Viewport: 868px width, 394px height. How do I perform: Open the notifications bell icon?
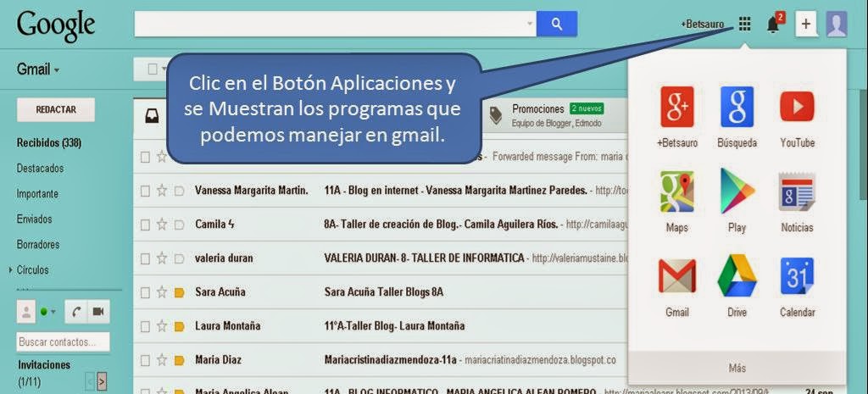pos(773,24)
